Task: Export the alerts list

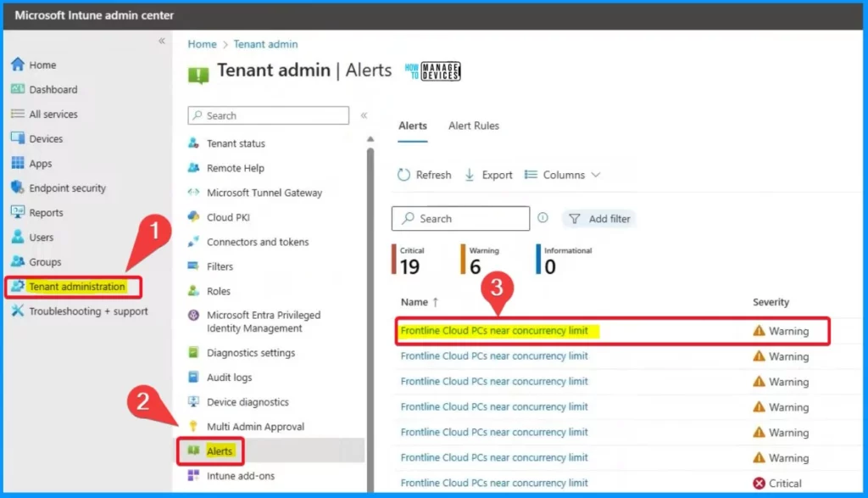Action: coord(488,175)
